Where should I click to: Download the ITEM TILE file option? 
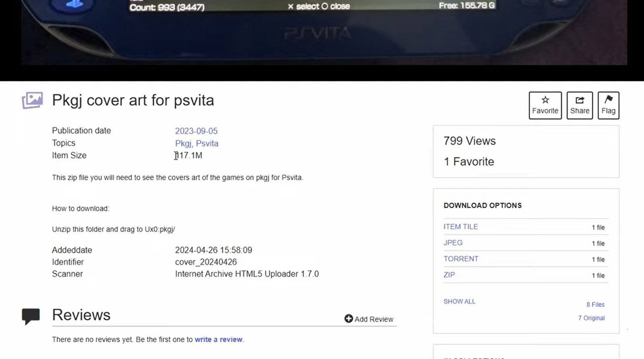[x=460, y=227]
